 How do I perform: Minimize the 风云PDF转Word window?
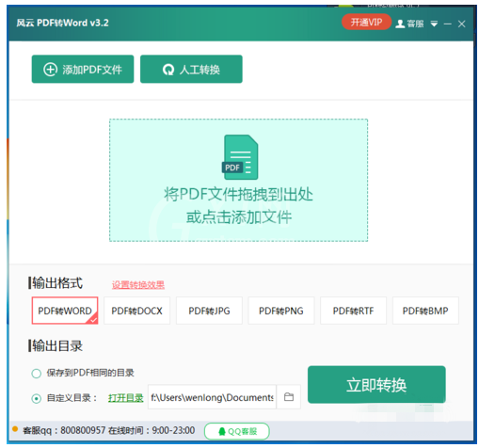(448, 24)
